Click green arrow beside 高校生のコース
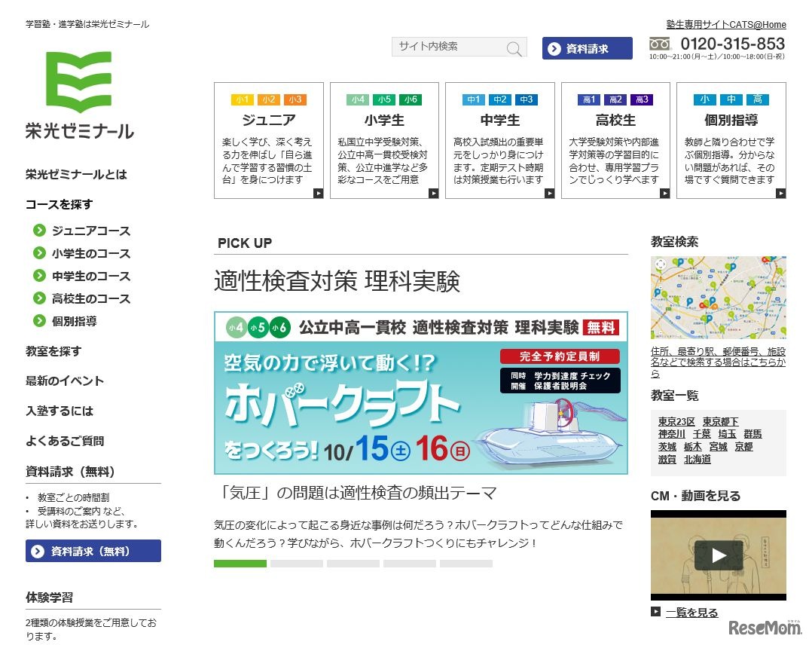The image size is (812, 645). (x=39, y=298)
